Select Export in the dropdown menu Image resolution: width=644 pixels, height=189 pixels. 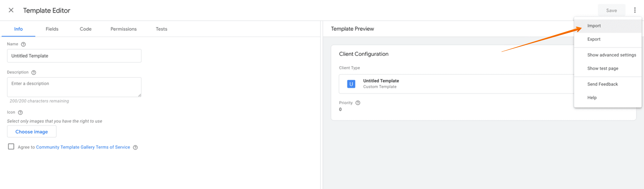(608, 39)
